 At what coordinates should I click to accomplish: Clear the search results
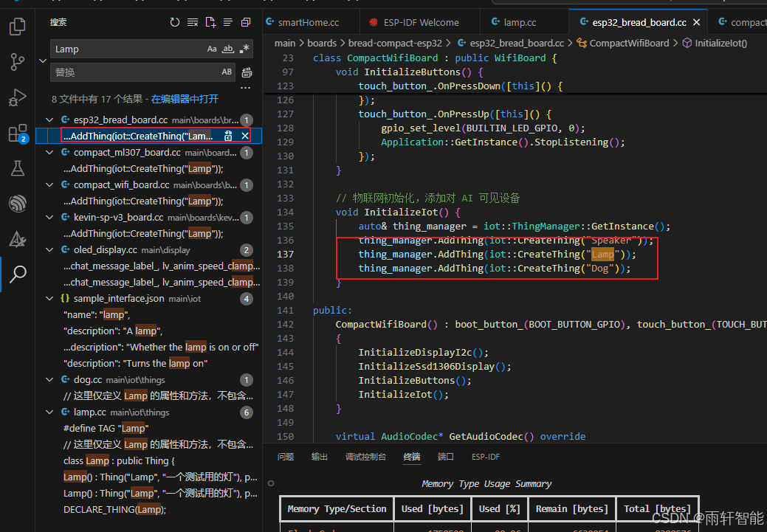tap(193, 22)
